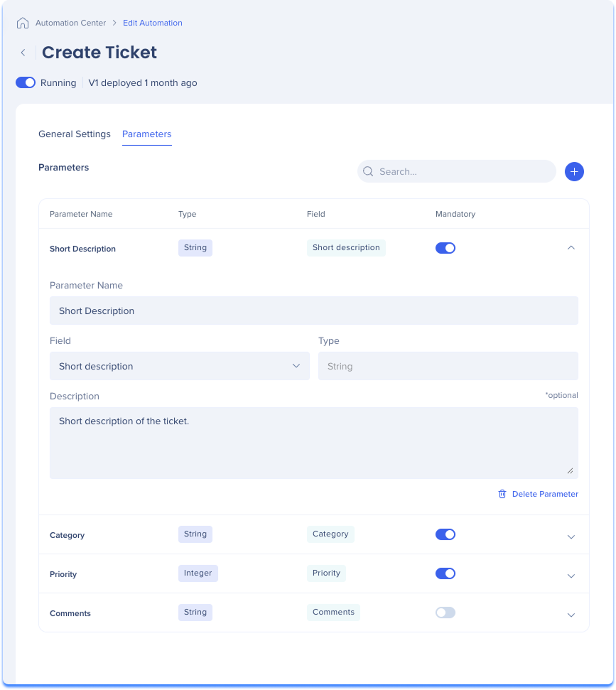The width and height of the screenshot is (616, 690).
Task: Enable Mandatory toggle for Comments
Action: click(x=445, y=613)
